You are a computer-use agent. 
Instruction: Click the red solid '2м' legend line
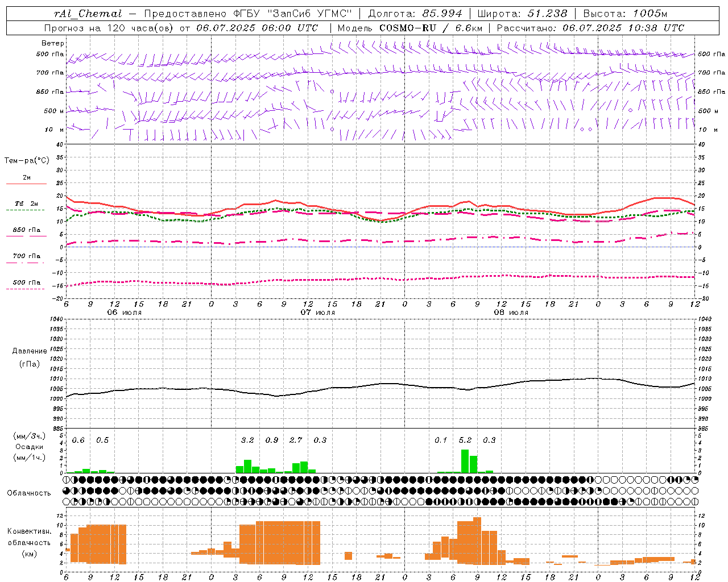[26, 184]
